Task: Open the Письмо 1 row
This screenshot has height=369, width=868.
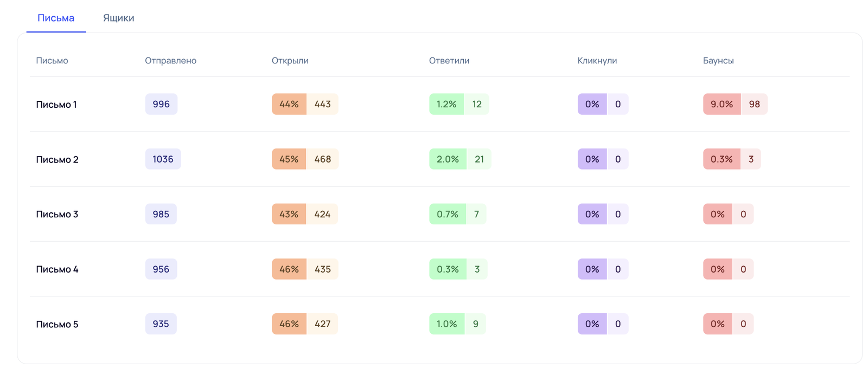Action: (x=56, y=105)
